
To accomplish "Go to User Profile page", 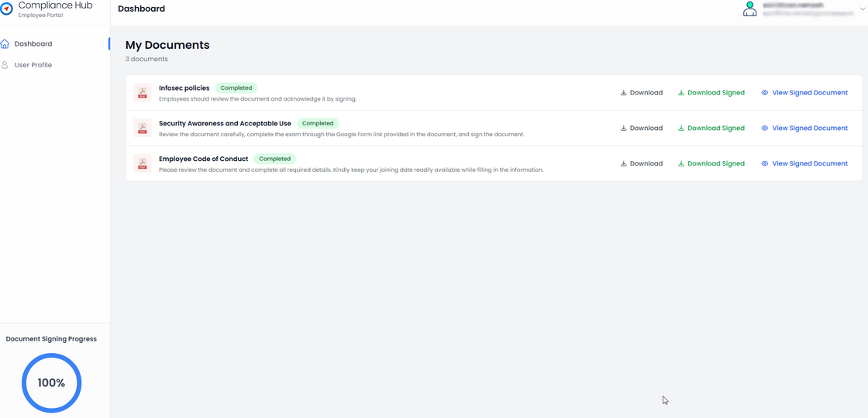I will (33, 65).
